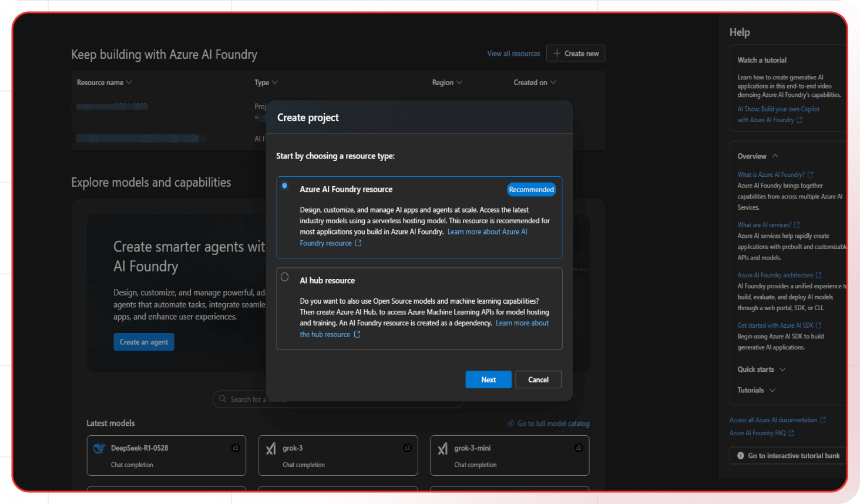Open the 'What is Azure AI Foundry?' link

[x=771, y=174]
